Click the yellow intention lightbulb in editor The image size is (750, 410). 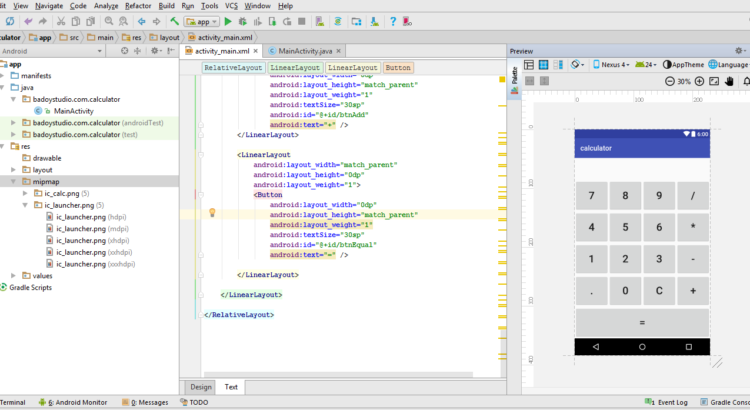tap(212, 213)
